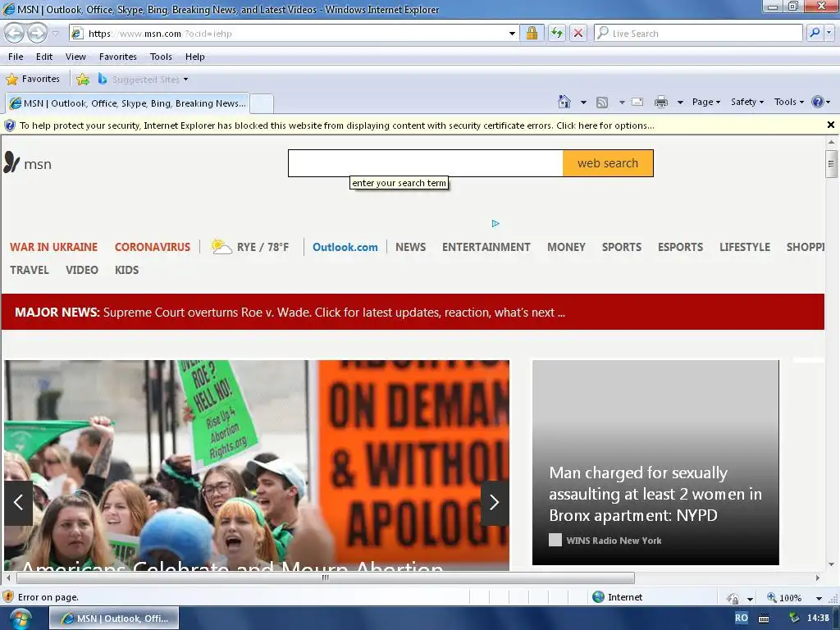Open the search provider dropdown arrow
The width and height of the screenshot is (840, 630).
(829, 33)
